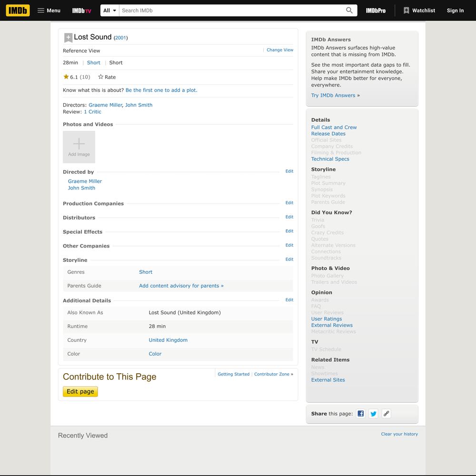Viewport: 476px width, 476px height.
Task: Open the Watchlist
Action: [x=419, y=10]
